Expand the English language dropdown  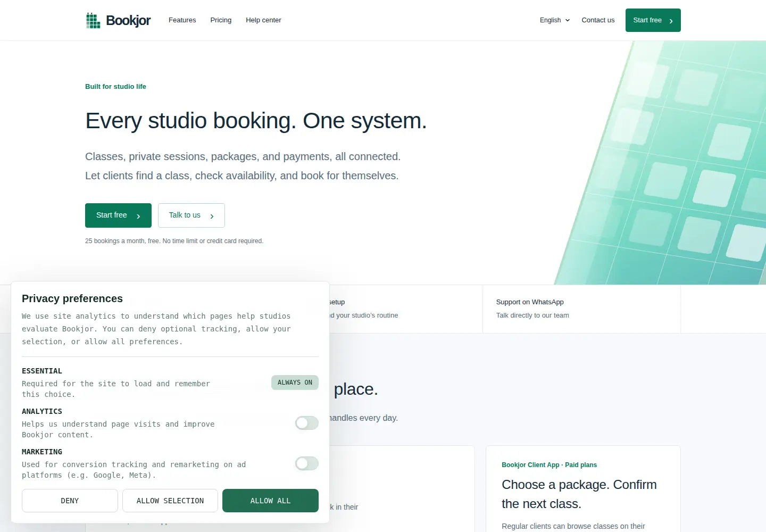tap(555, 20)
